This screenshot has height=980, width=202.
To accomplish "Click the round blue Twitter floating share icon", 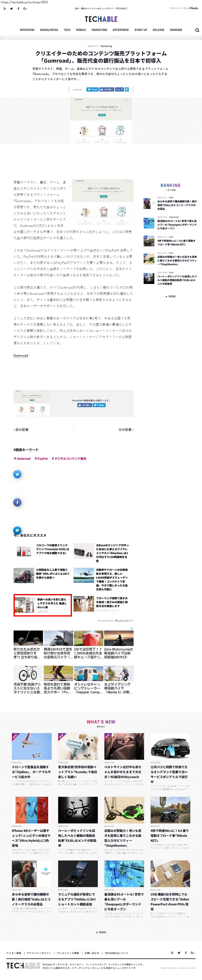I will 17,474.
